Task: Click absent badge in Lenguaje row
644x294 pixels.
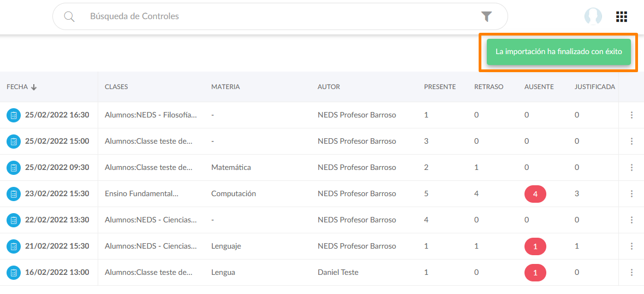Action: tap(535, 246)
